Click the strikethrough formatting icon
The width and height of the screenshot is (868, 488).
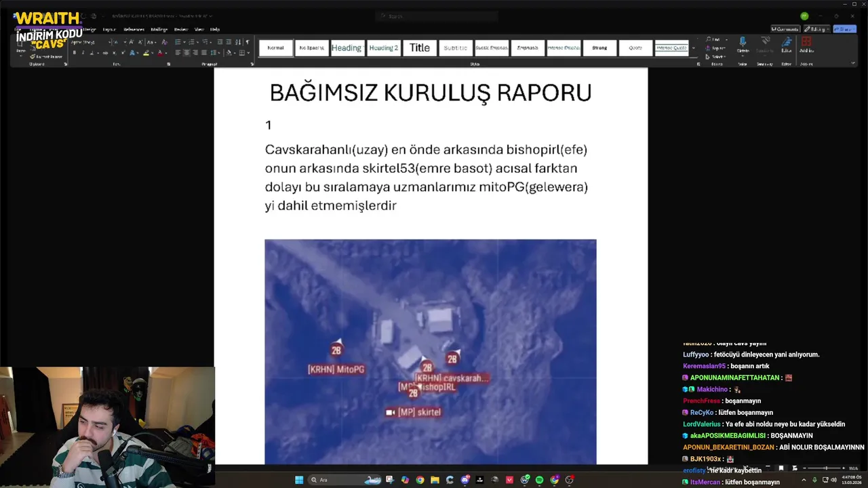[105, 52]
